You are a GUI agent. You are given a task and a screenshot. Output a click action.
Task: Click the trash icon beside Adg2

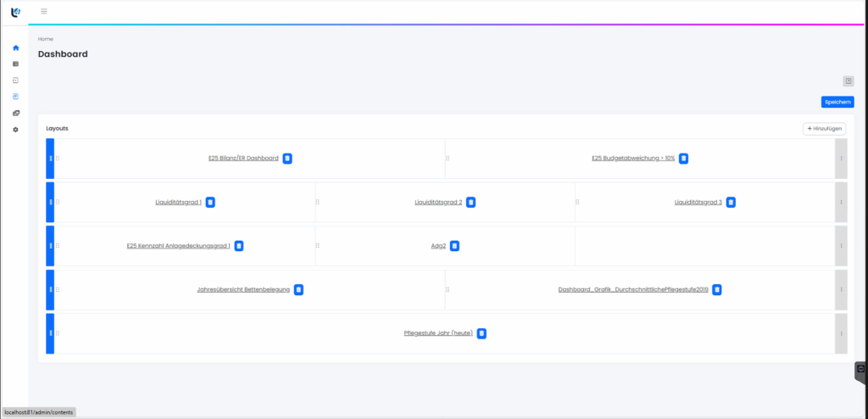pyautogui.click(x=454, y=246)
